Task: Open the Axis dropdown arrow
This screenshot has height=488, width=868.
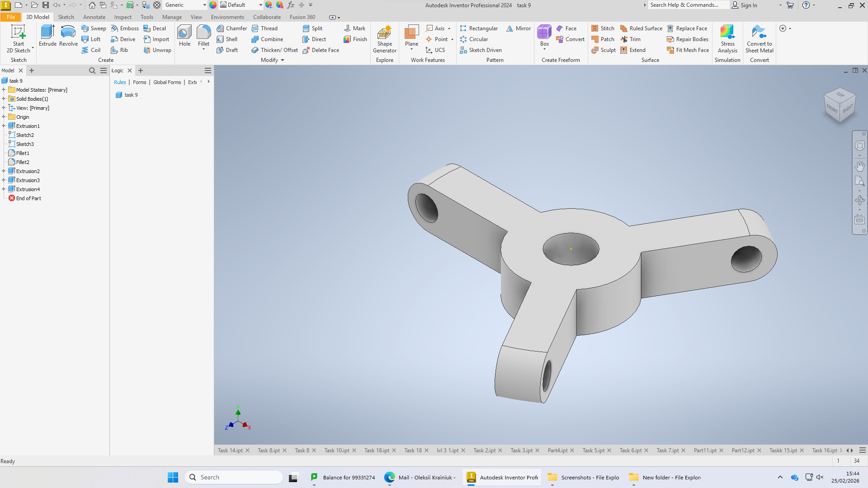Action: tap(449, 28)
